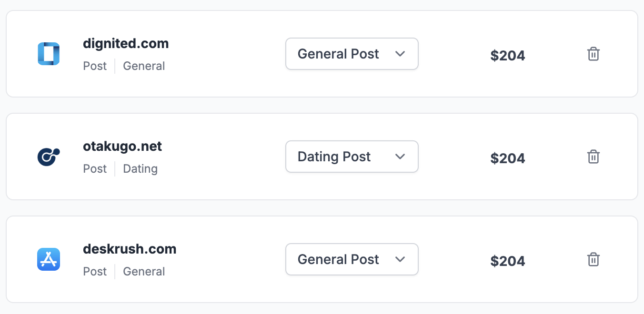Click the $204 price on dignited.com row
The image size is (644, 314).
pyautogui.click(x=508, y=56)
